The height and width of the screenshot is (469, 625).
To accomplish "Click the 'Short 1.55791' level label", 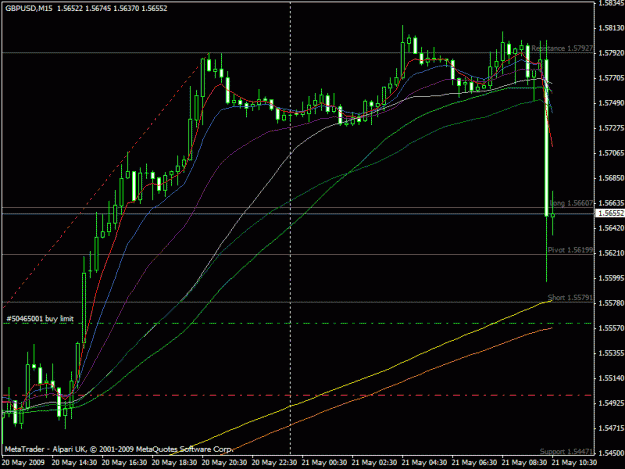I will point(570,297).
